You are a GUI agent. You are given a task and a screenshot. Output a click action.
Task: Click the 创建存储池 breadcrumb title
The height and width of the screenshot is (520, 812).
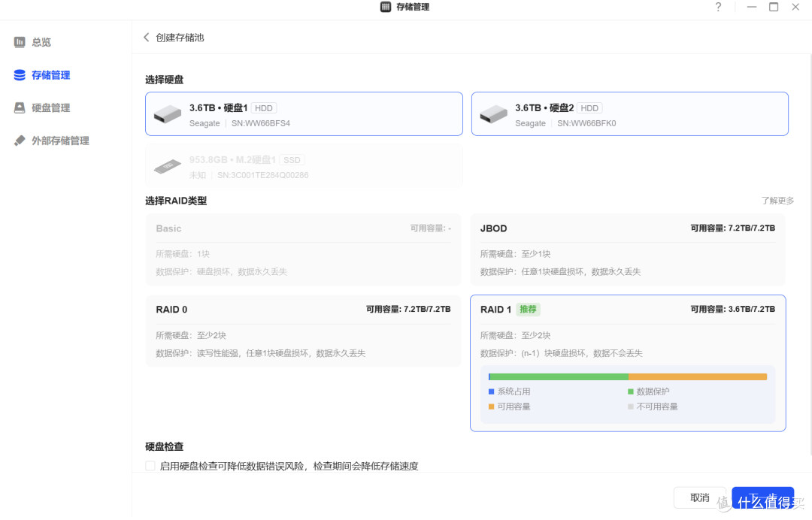[180, 38]
